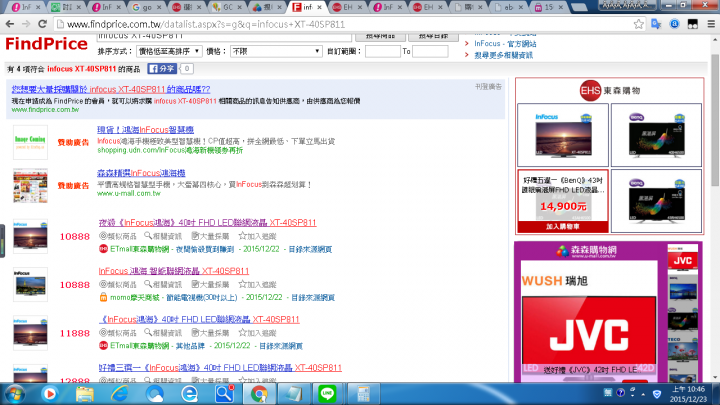Open magnifier search taskbar icon

225,394
